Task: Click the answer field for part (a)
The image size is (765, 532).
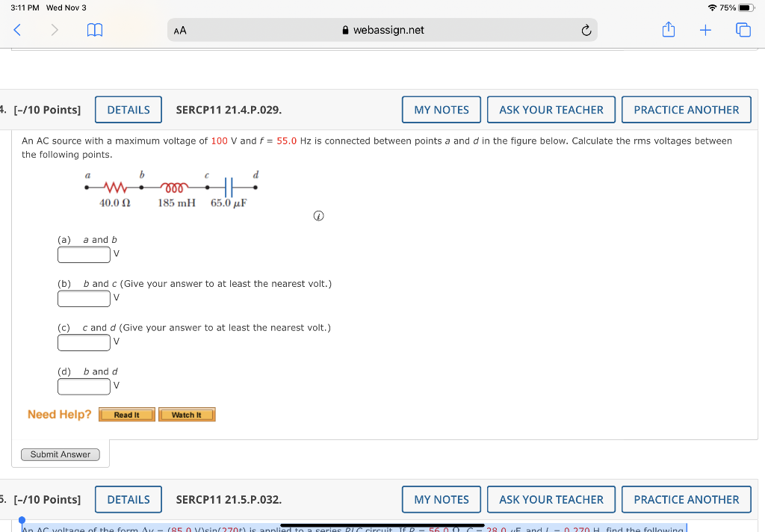Action: click(84, 254)
